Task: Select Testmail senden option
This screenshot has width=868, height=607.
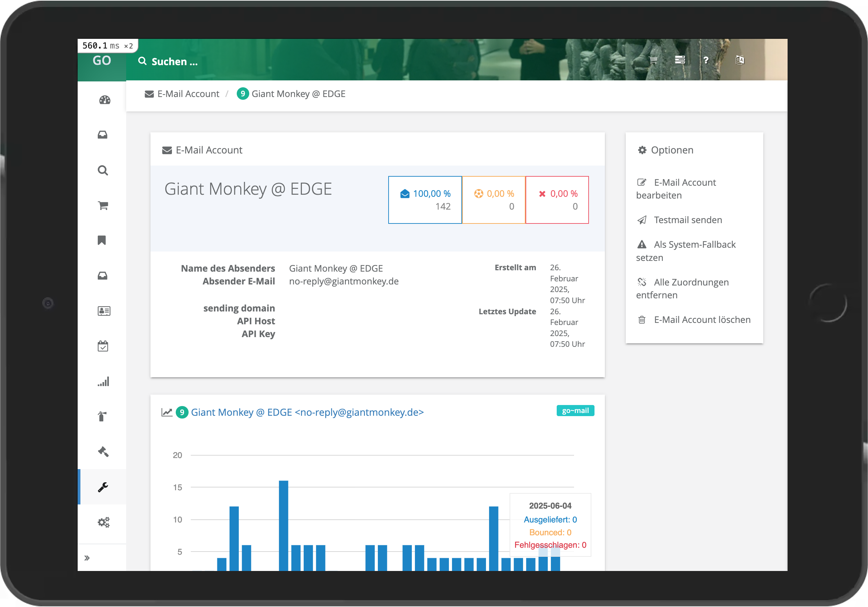Action: (x=680, y=220)
